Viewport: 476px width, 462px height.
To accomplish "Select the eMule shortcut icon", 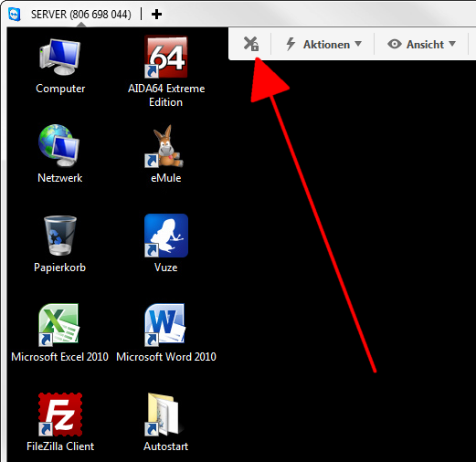I will pos(164,146).
